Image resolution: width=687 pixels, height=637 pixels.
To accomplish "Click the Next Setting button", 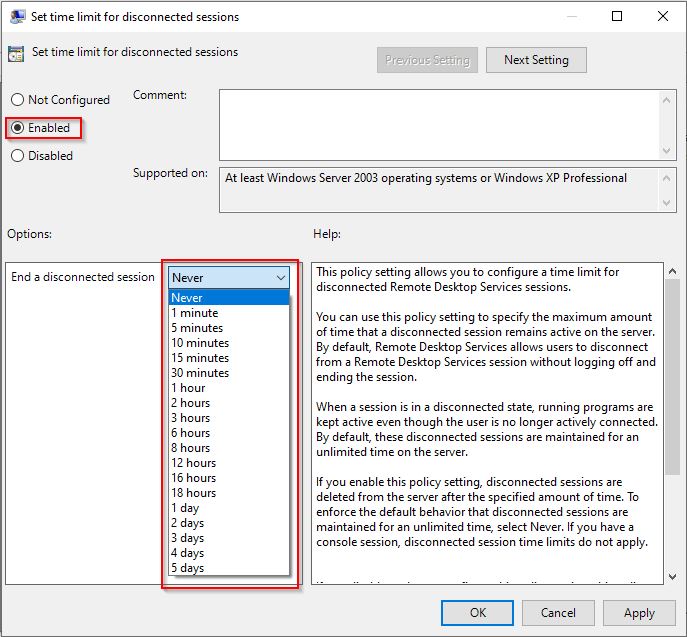I will point(536,60).
